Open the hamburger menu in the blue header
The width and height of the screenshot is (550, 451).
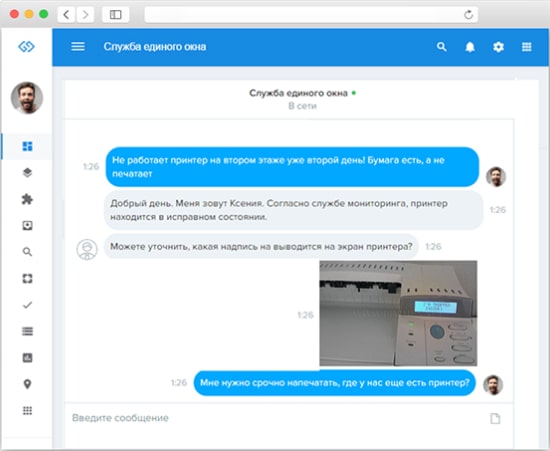tap(78, 47)
